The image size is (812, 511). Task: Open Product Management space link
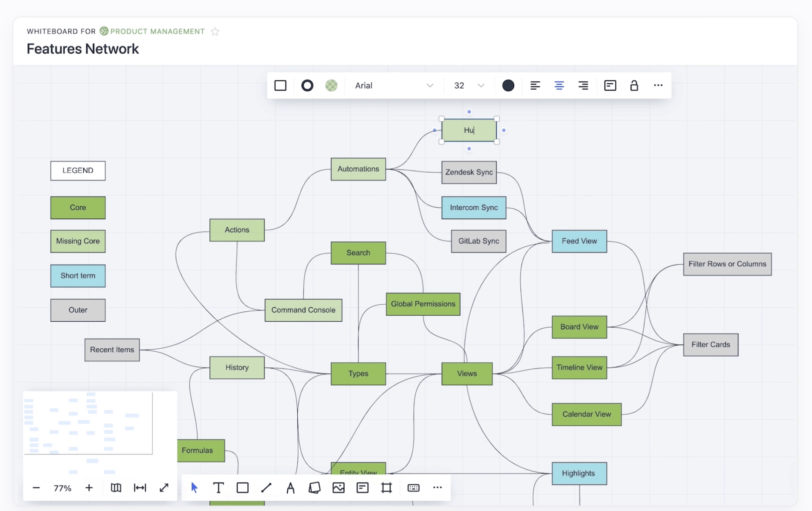coord(157,31)
